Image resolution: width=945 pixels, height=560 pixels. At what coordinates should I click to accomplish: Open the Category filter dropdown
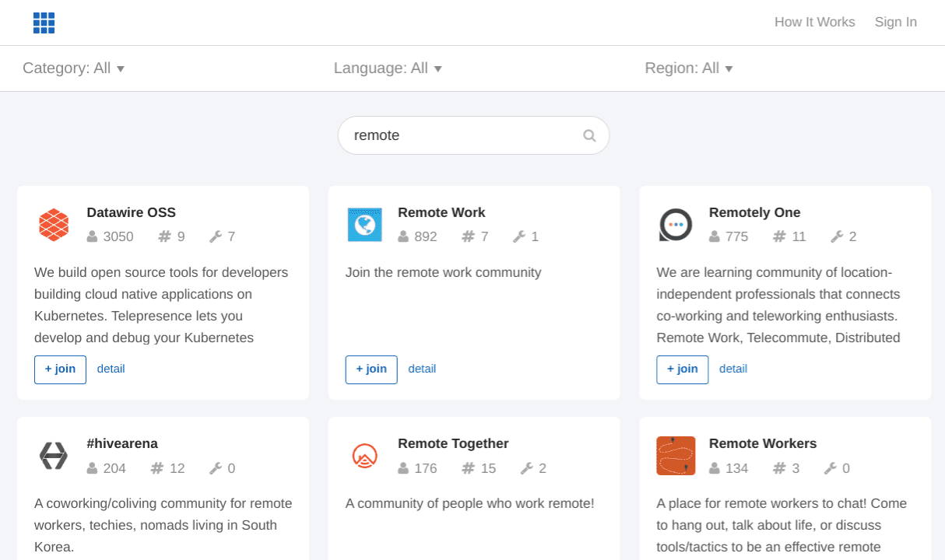(74, 68)
